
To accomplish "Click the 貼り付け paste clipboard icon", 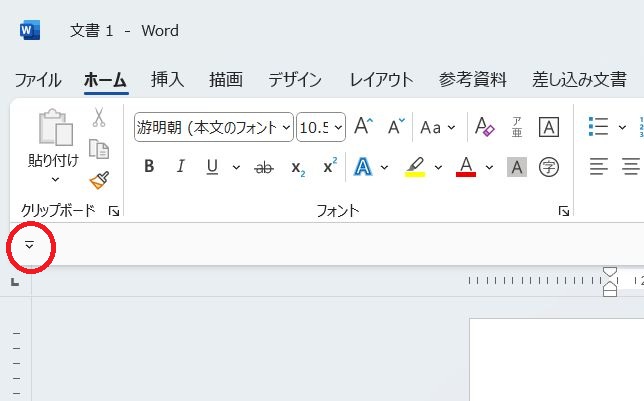I will pyautogui.click(x=55, y=127).
